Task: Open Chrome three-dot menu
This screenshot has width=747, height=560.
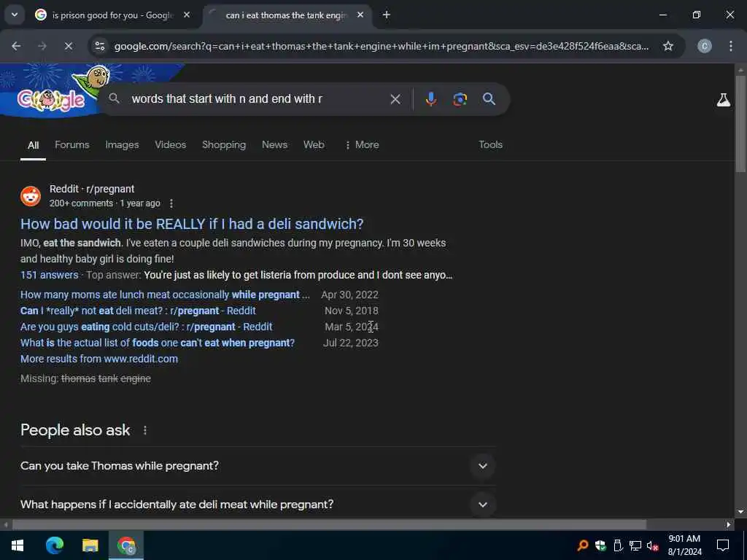Action: (731, 46)
